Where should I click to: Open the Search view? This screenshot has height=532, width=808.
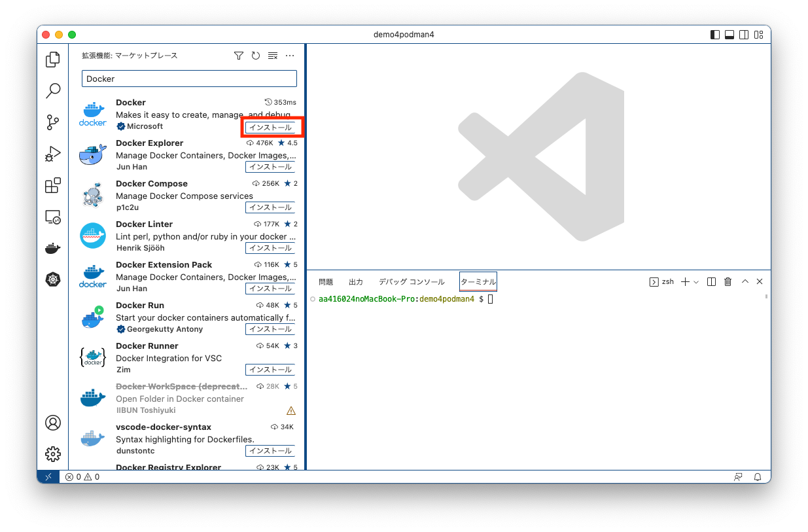(53, 90)
